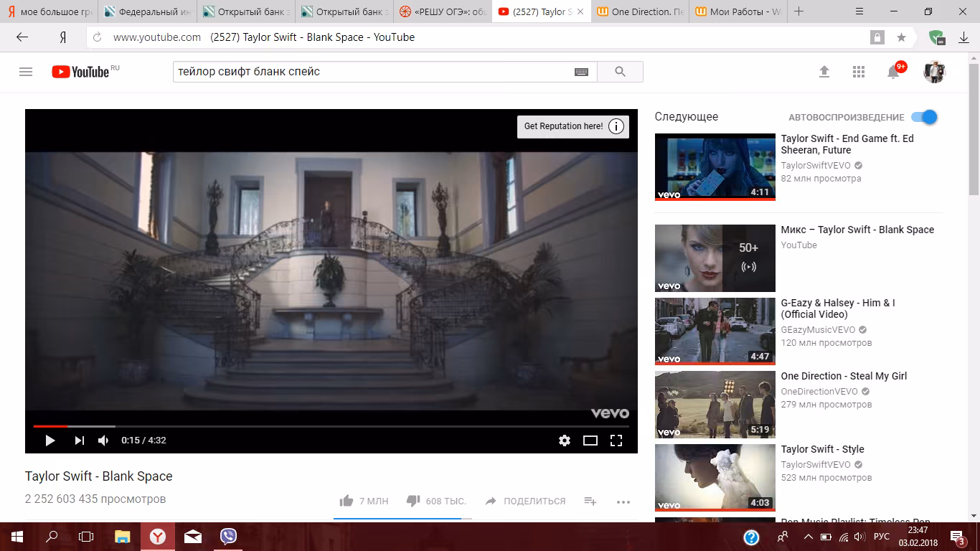Click the browser address bar URL

(x=156, y=37)
